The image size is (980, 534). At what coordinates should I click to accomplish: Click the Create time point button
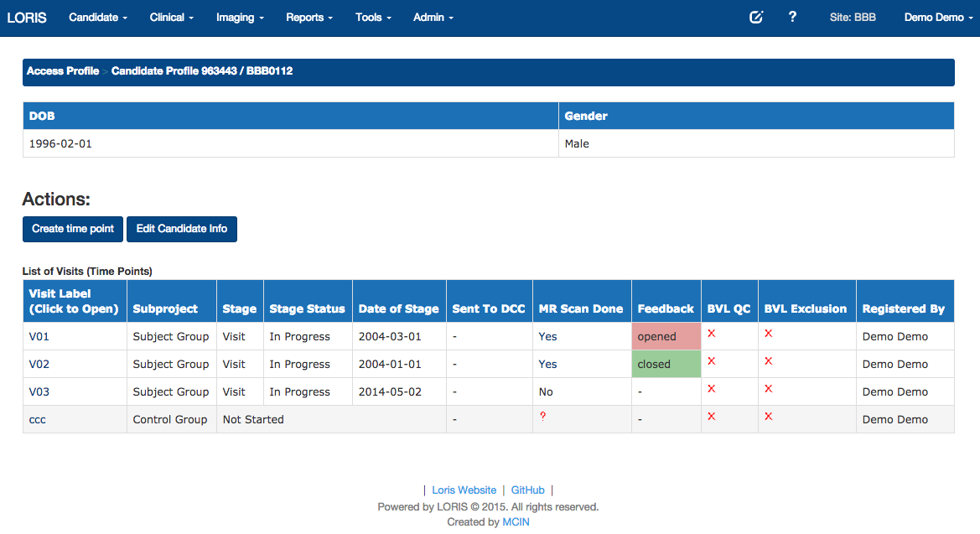(73, 229)
